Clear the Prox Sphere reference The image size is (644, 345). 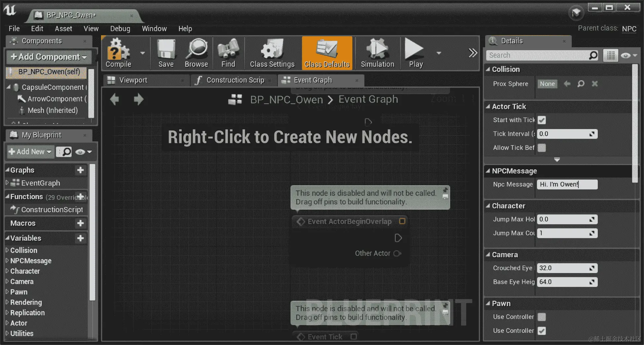(x=595, y=84)
